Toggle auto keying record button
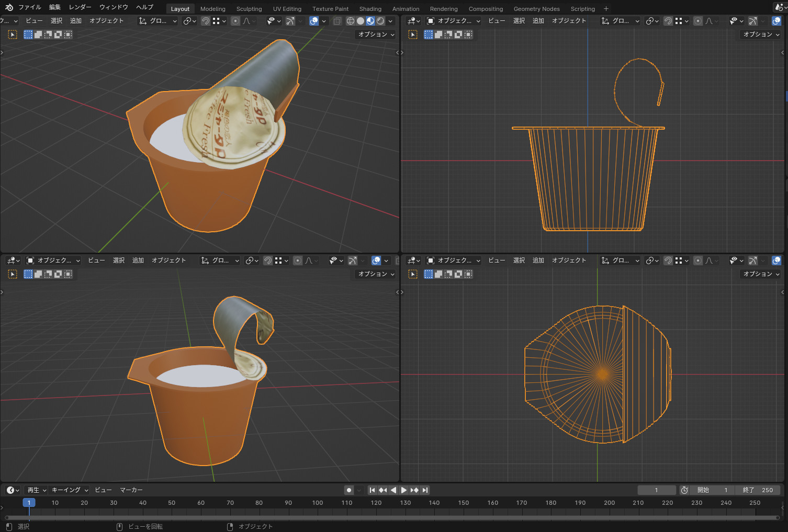Image resolution: width=788 pixels, height=532 pixels. pyautogui.click(x=349, y=490)
